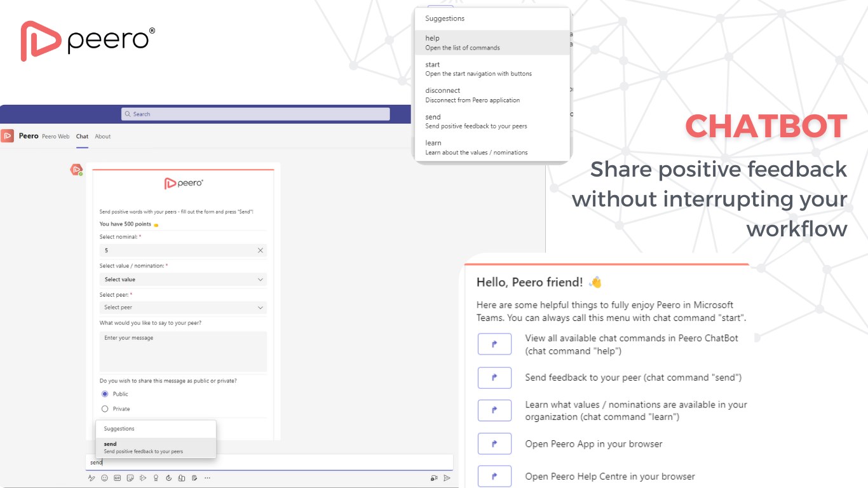
Task: Pick the send suggestion above the message box
Action: tap(156, 447)
